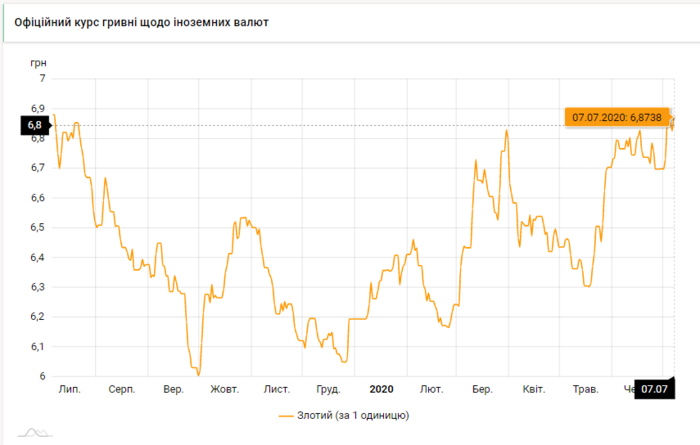The image size is (700, 445).
Task: Select the Бер. month label on the axis
Action: coord(482,389)
